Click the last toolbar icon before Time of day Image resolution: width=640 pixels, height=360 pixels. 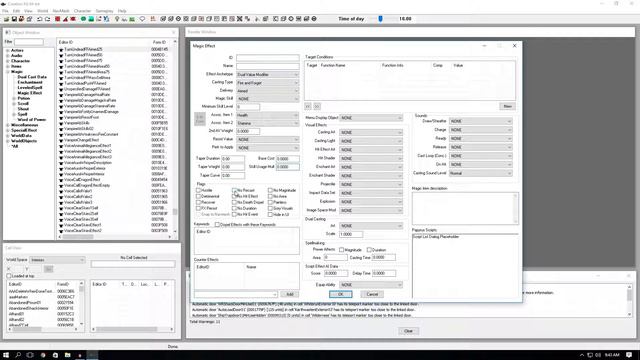point(314,19)
